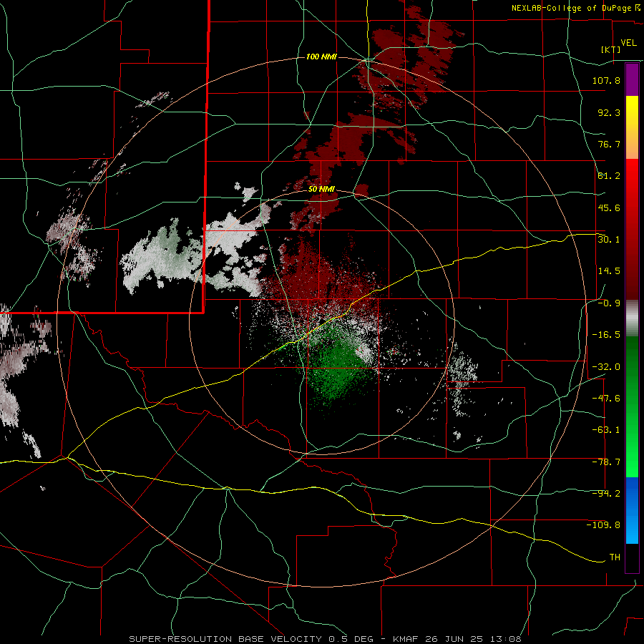Select the -16.5 velocity scale value
Image resolution: width=644 pixels, height=644 pixels.
tap(606, 335)
